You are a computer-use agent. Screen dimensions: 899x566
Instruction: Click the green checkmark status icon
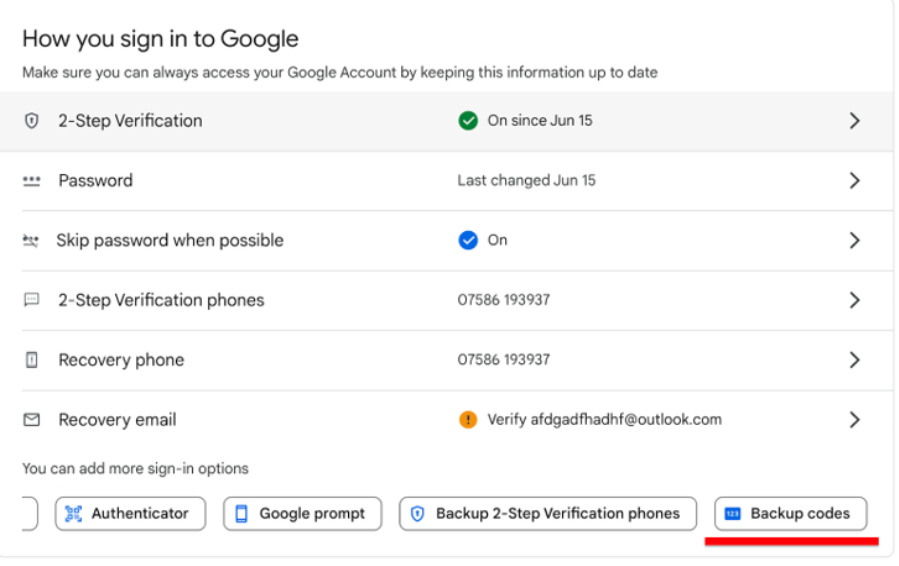[467, 121]
